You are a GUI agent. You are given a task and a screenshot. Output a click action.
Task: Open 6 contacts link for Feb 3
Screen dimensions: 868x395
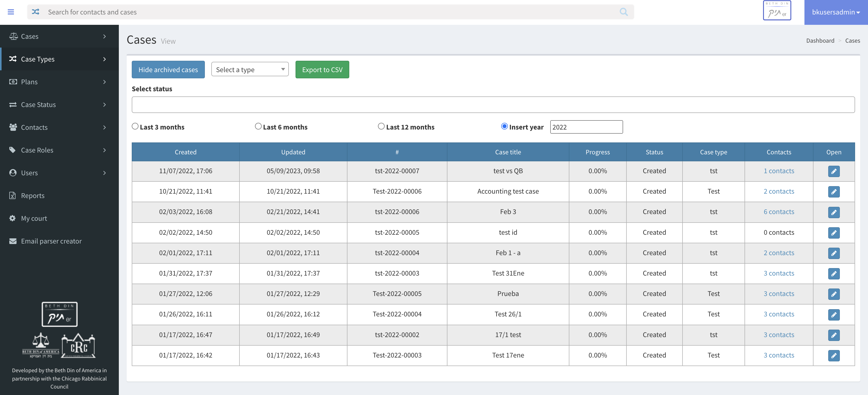coord(778,212)
